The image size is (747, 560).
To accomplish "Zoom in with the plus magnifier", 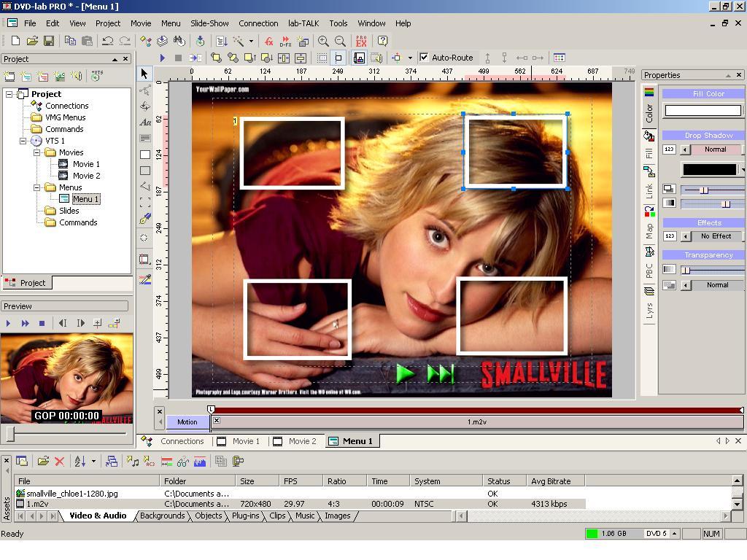I will [x=323, y=41].
